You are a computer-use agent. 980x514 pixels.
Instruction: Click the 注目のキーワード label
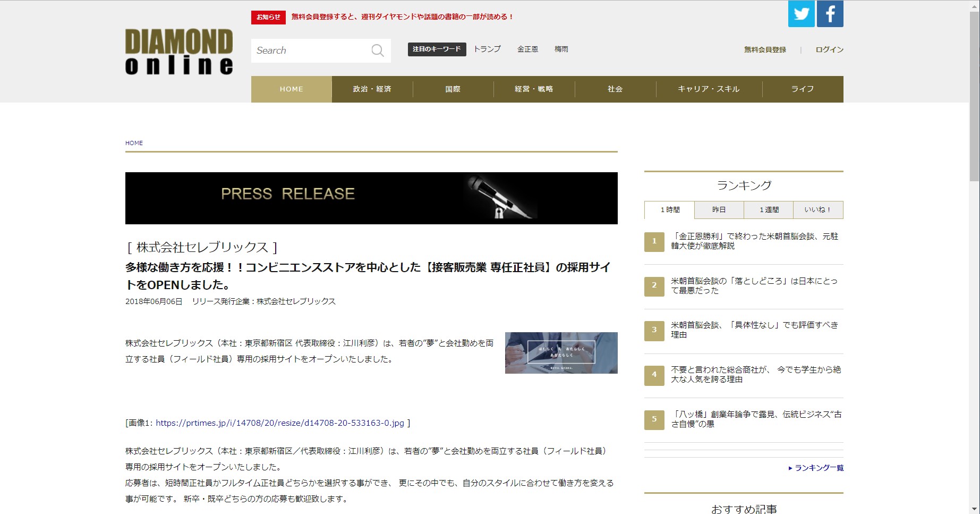tap(437, 49)
